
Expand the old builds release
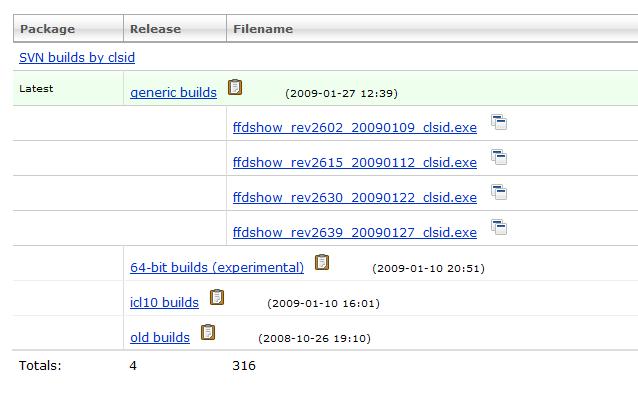[160, 338]
